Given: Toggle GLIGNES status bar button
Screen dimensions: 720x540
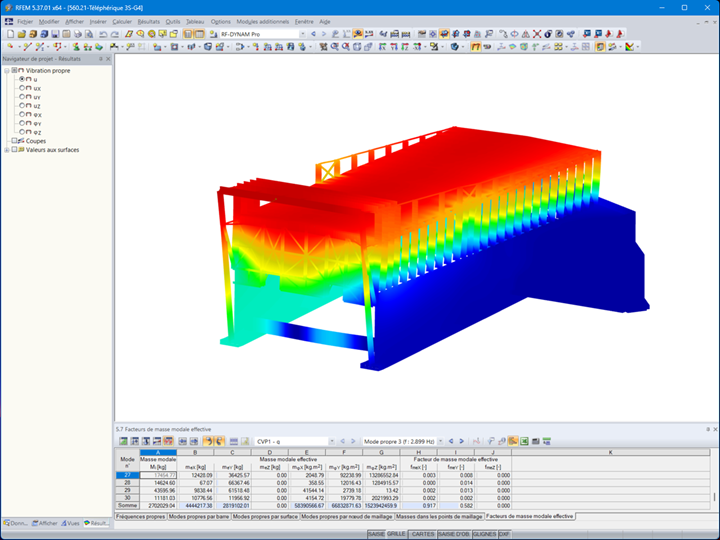Looking at the screenshot, I should (484, 534).
